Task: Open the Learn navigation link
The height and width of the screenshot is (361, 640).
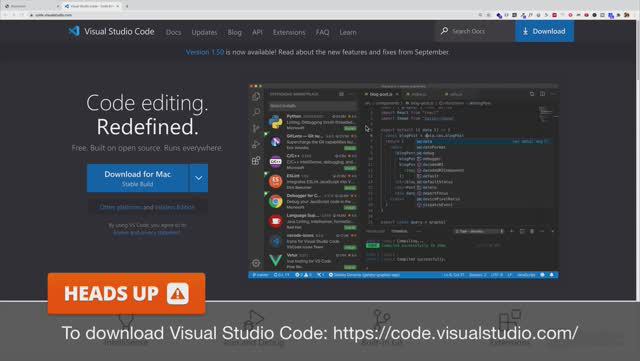Action: (x=348, y=32)
